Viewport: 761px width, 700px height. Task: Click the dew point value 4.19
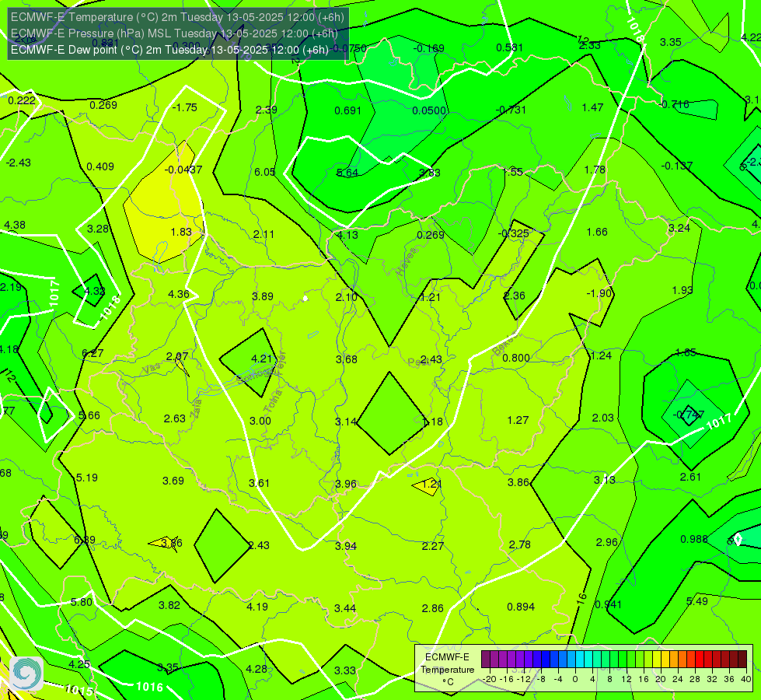pyautogui.click(x=257, y=607)
